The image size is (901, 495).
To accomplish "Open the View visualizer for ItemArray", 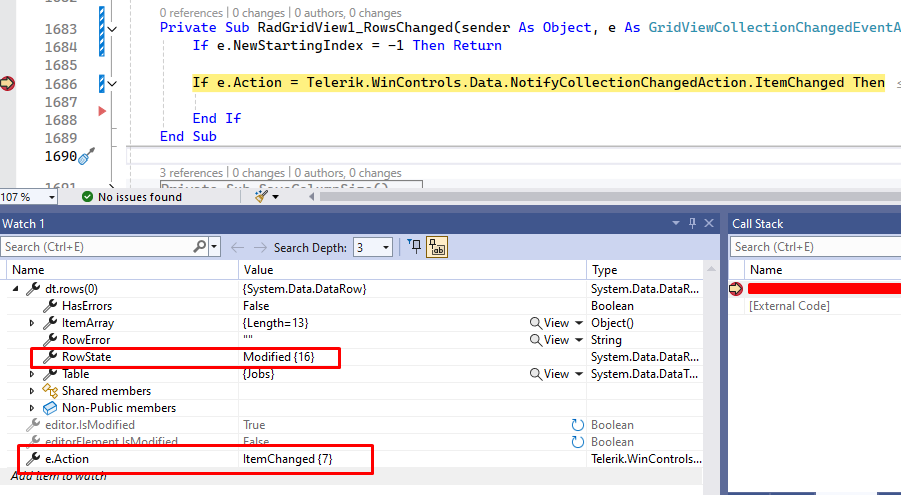I will click(557, 323).
